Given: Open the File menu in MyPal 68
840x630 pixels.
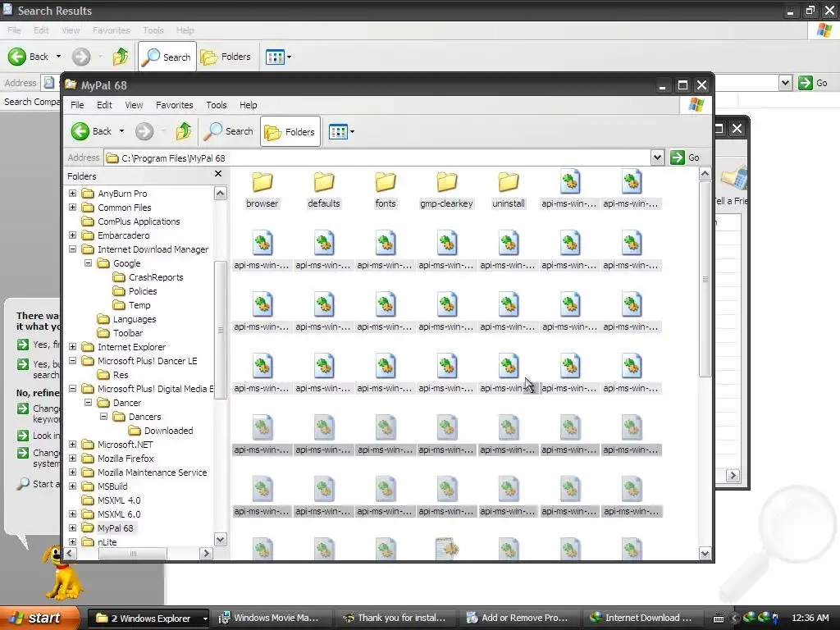Looking at the screenshot, I should coord(77,105).
